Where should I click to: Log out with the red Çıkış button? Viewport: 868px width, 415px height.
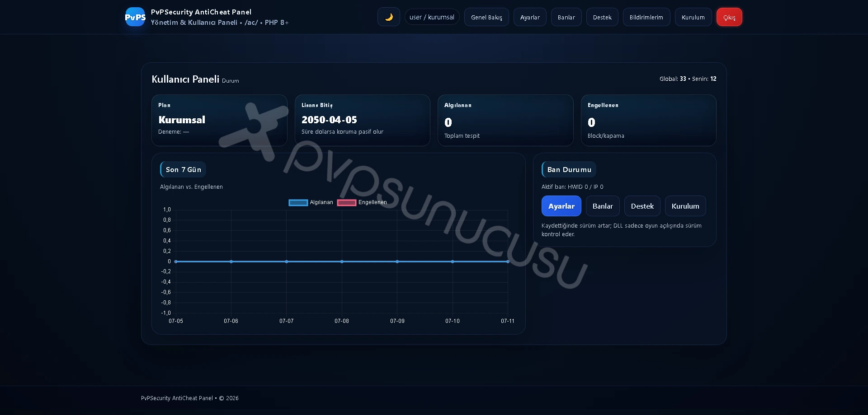click(729, 17)
